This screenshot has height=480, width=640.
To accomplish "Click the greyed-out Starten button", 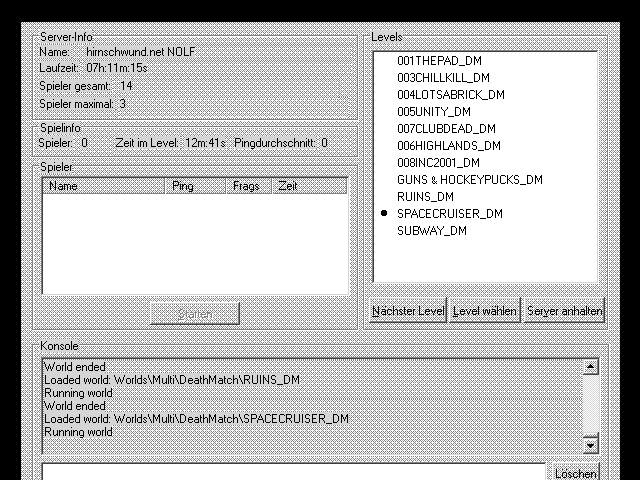I will (195, 313).
